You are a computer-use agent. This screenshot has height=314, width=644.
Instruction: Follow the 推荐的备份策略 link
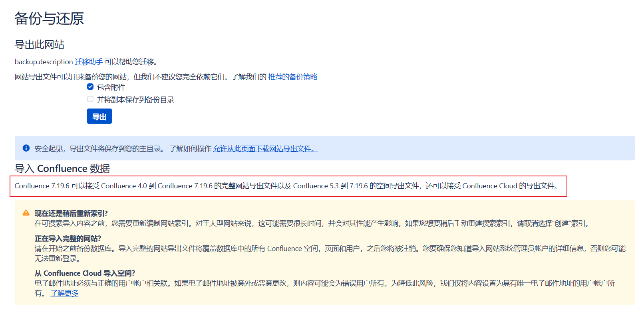click(292, 77)
